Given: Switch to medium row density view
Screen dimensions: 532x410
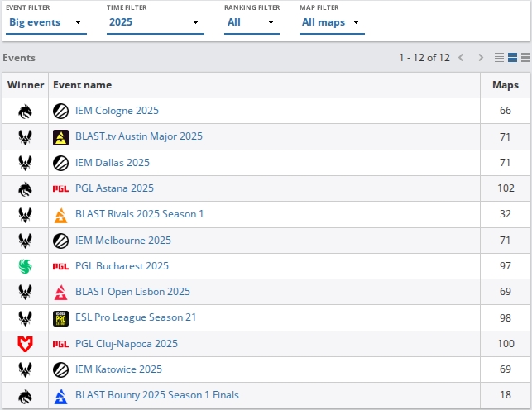Looking at the screenshot, I should (512, 58).
